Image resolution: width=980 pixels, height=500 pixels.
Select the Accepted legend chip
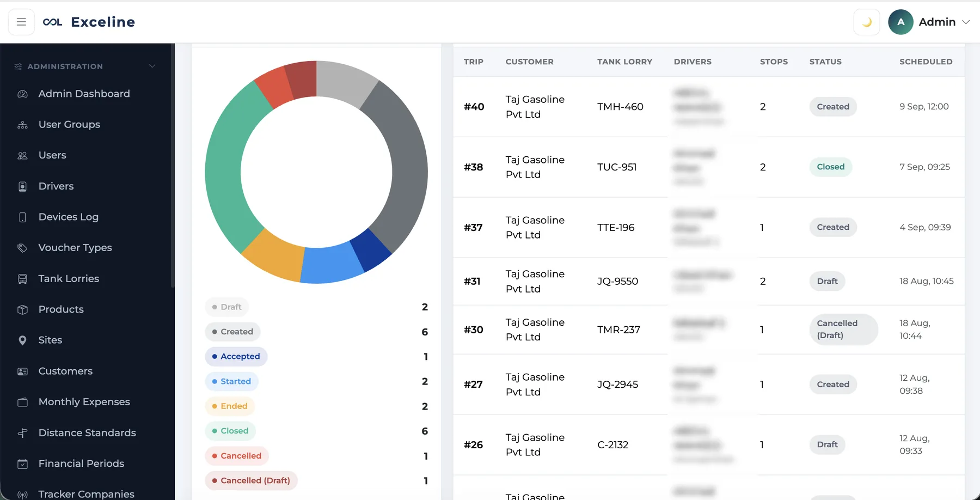pyautogui.click(x=236, y=357)
